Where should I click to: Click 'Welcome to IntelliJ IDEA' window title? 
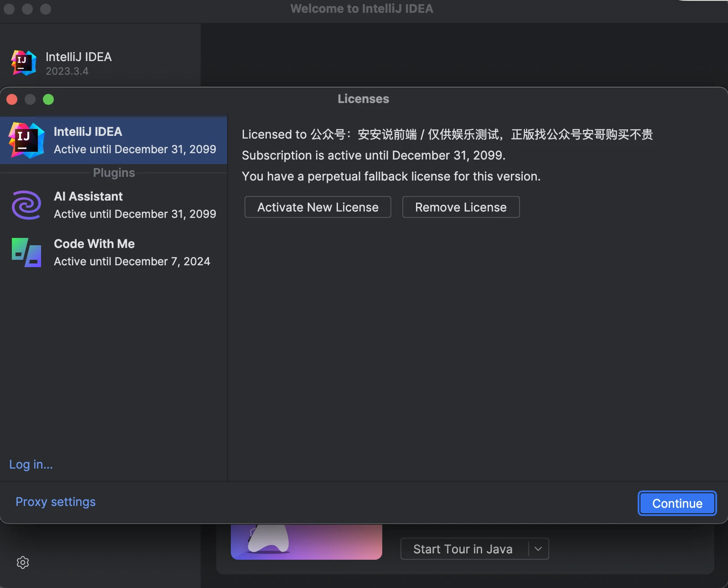[x=362, y=9]
